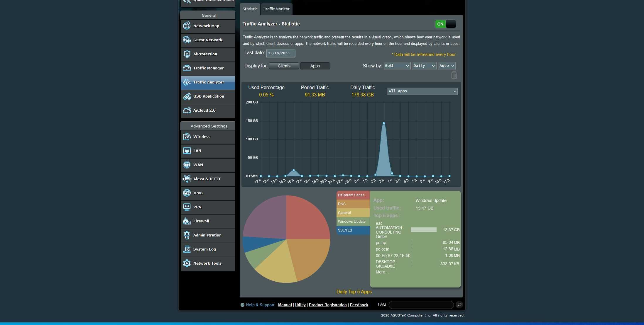Click the AiProtection shield lock icon
644x325 pixels.
[187, 54]
